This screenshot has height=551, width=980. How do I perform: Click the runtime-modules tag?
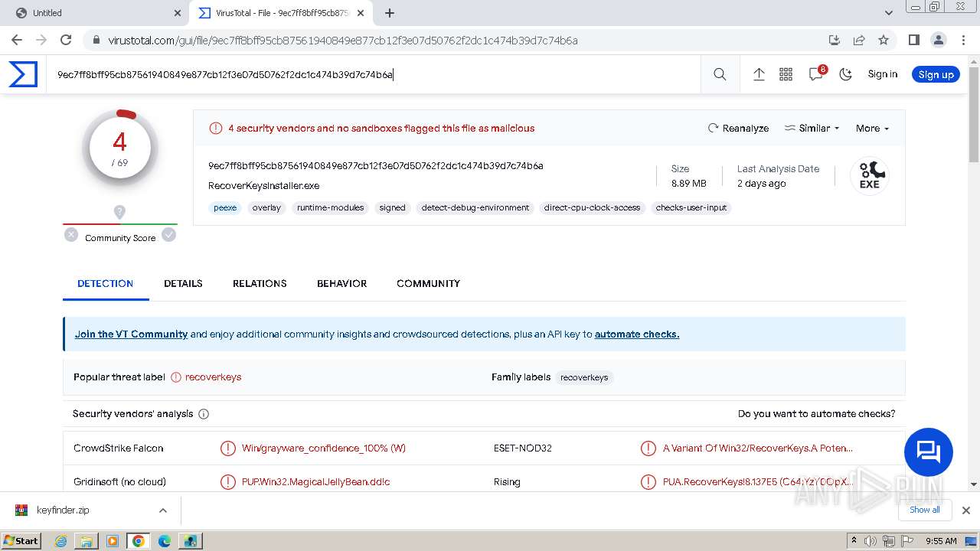(x=330, y=207)
